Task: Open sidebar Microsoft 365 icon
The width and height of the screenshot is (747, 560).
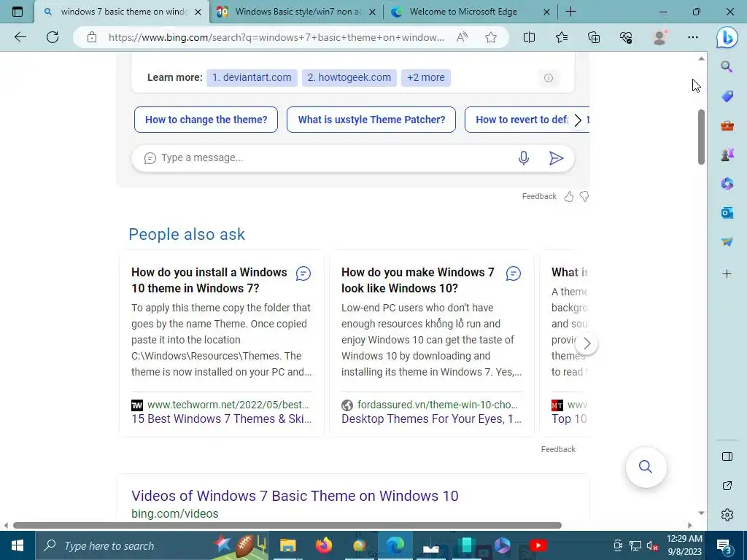Action: (x=727, y=184)
